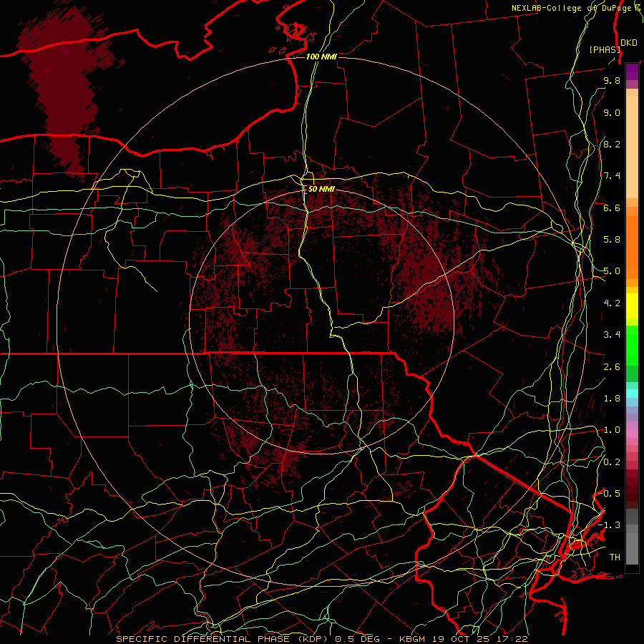Click the Specific Differential Phase KBGM caption

(321, 639)
